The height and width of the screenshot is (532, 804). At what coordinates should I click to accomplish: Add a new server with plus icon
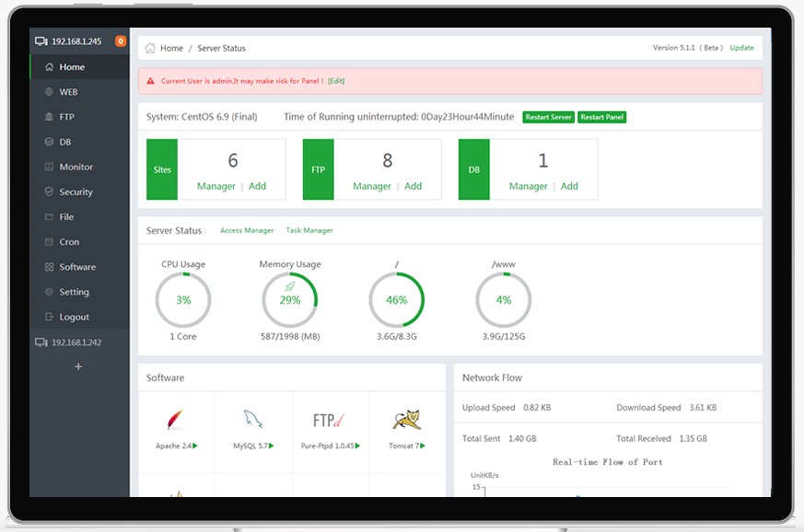78,366
